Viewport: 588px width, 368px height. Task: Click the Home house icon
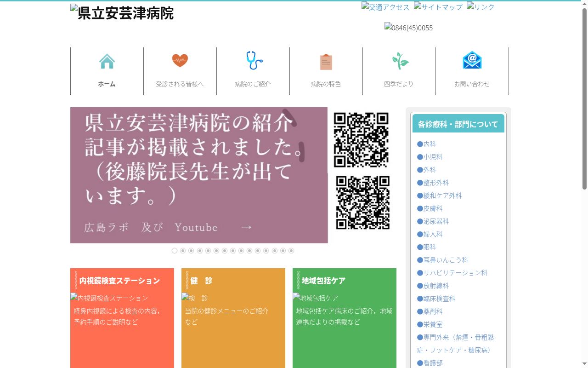pos(107,61)
